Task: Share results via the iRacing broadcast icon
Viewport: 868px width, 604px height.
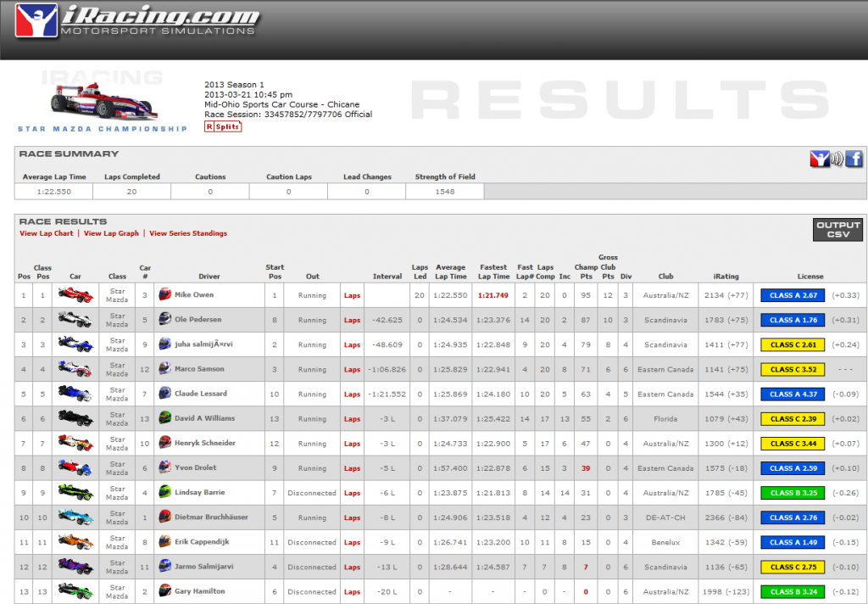Action: click(x=826, y=159)
